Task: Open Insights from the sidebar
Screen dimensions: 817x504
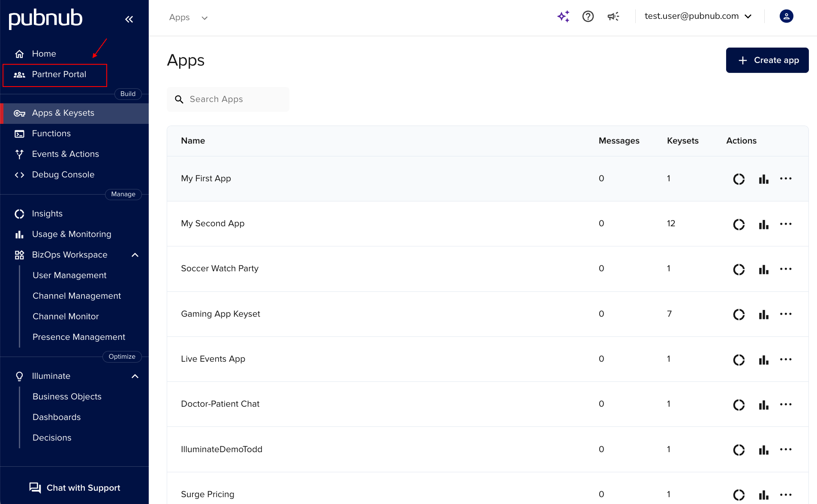Action: pos(47,213)
